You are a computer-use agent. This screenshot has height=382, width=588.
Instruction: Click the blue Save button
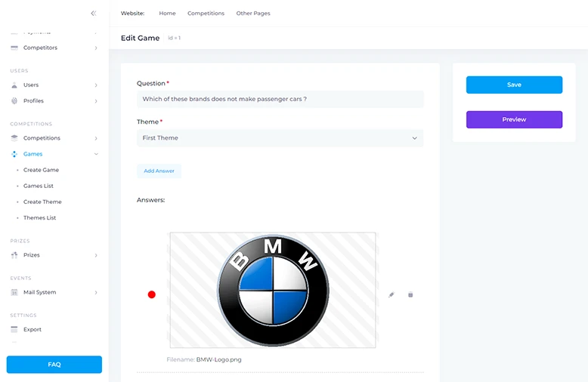click(514, 85)
